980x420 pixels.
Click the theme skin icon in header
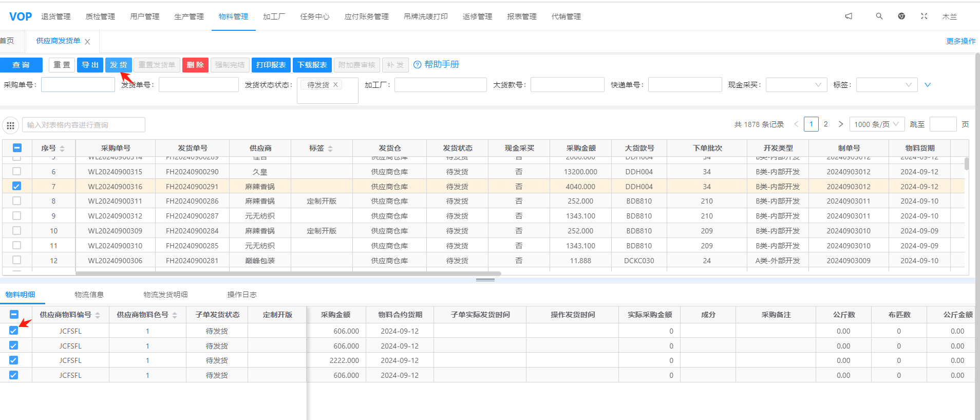click(x=901, y=16)
